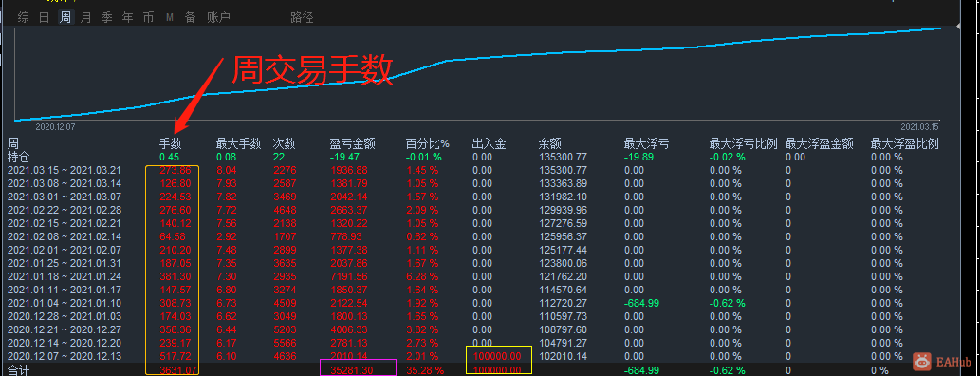This screenshot has width=980, height=376.
Task: Click the 最大浮盈金额 column header
Action: tap(820, 144)
